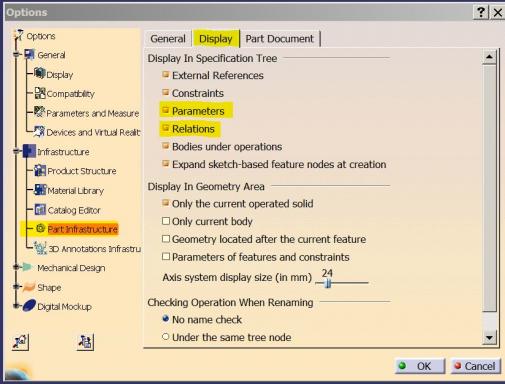Image resolution: width=505 pixels, height=384 pixels.
Task: Click the Devices and Virtual Reality icon
Action: click(x=39, y=131)
